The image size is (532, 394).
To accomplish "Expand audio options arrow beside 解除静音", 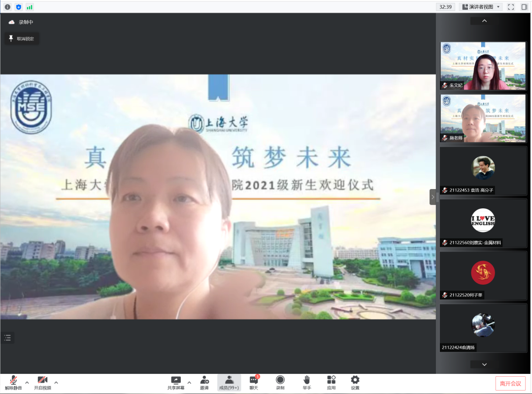I will [x=27, y=382].
